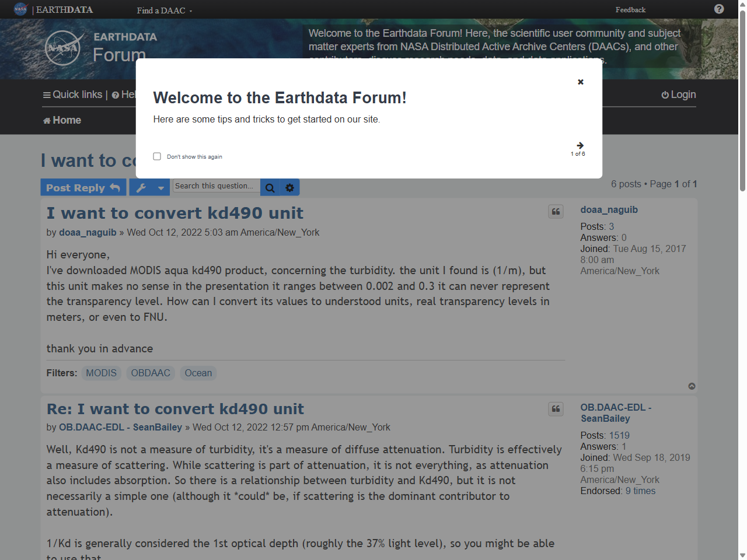747x560 pixels.
Task: Click the Home house icon in breadcrumb
Action: point(46,120)
